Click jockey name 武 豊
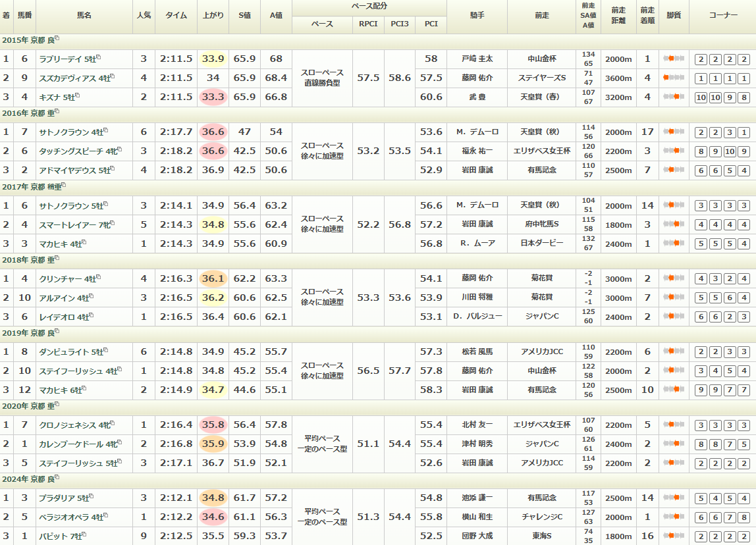The height and width of the screenshot is (545, 756). pyautogui.click(x=477, y=97)
